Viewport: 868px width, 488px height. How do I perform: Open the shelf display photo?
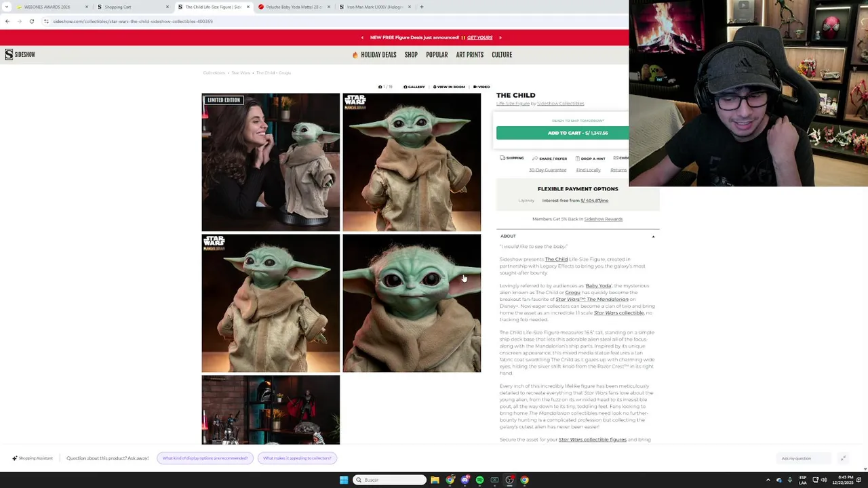click(271, 409)
